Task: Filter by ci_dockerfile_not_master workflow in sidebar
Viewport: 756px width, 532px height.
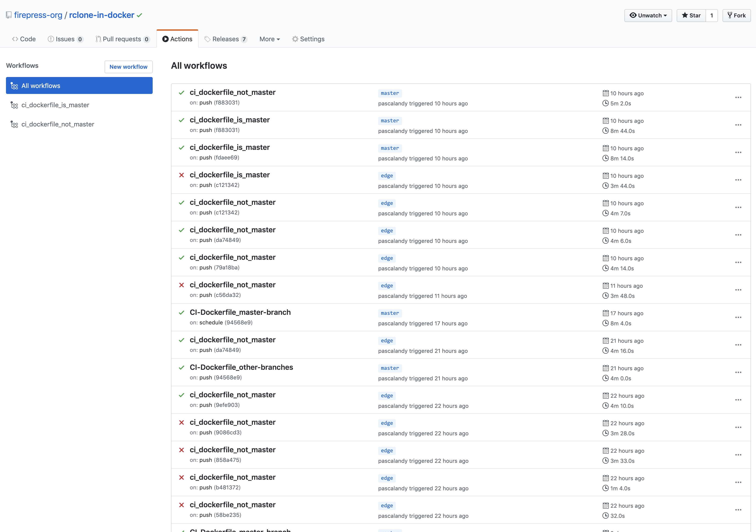Action: click(79, 124)
